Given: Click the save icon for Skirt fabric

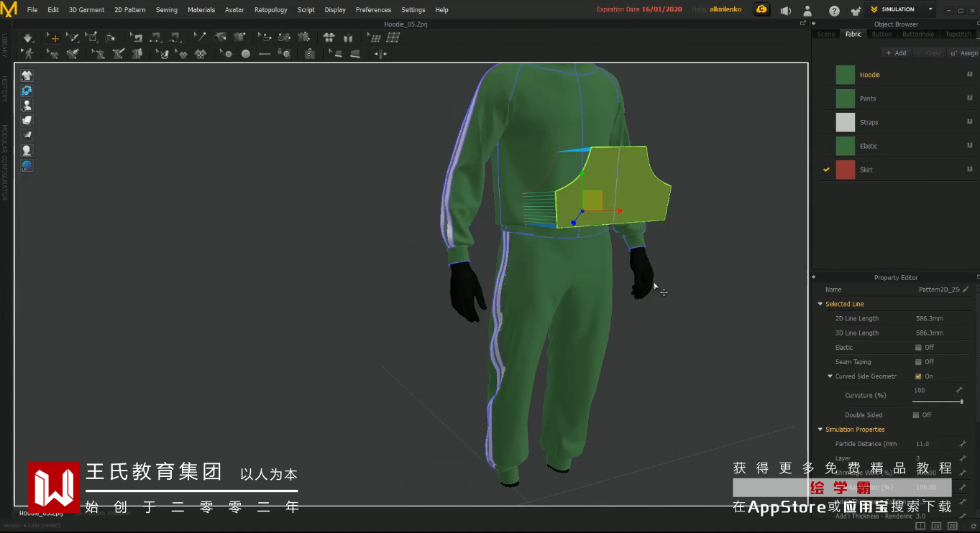Looking at the screenshot, I should pos(970,169).
